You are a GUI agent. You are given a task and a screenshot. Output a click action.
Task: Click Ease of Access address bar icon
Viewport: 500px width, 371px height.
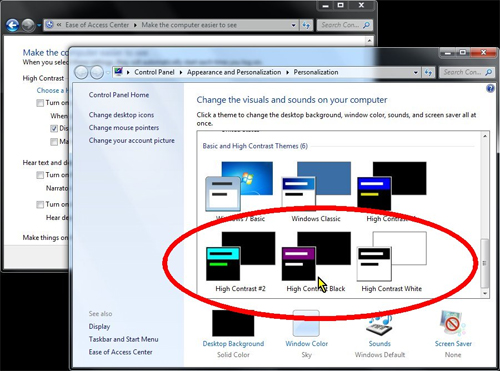(49, 25)
